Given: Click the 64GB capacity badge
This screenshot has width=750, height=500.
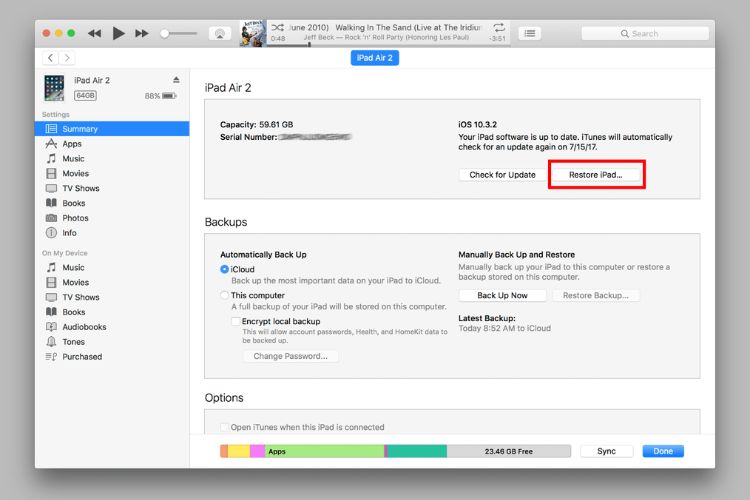Looking at the screenshot, I should [x=85, y=96].
